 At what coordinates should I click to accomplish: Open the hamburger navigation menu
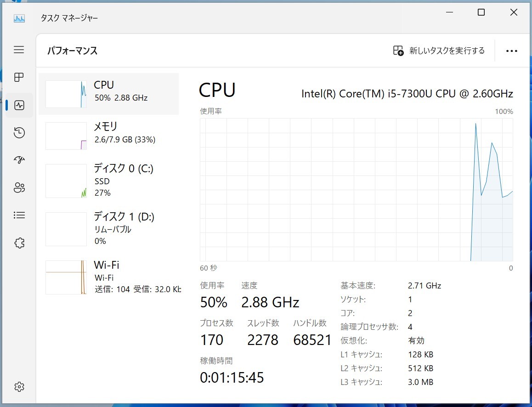(19, 50)
